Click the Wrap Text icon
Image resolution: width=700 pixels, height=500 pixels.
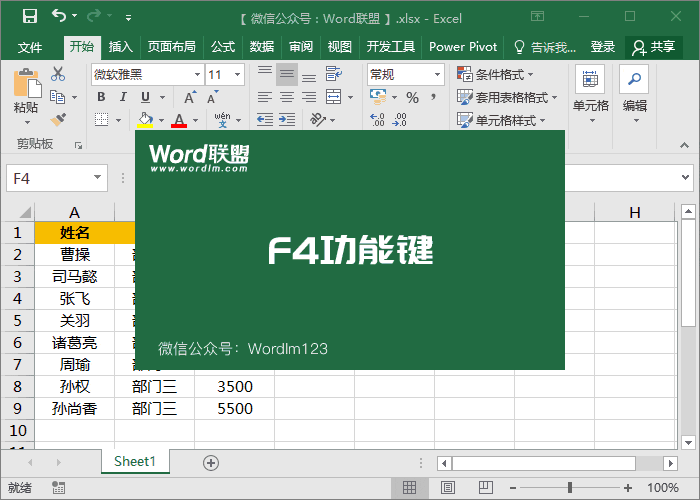pos(334,74)
